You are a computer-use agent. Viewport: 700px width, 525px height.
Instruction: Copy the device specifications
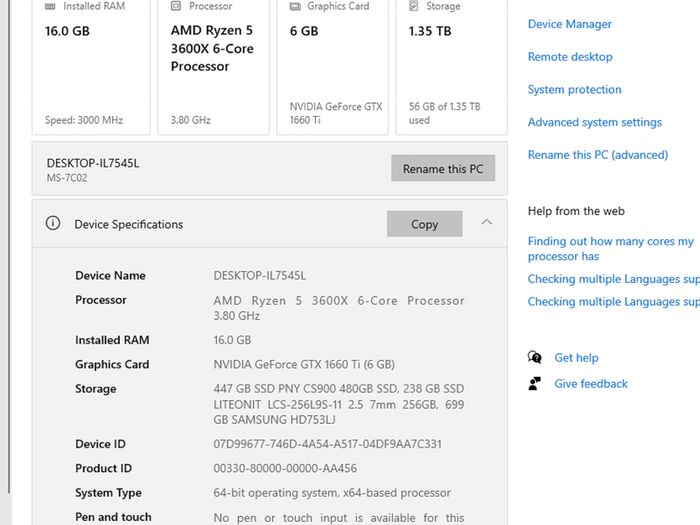pyautogui.click(x=425, y=224)
